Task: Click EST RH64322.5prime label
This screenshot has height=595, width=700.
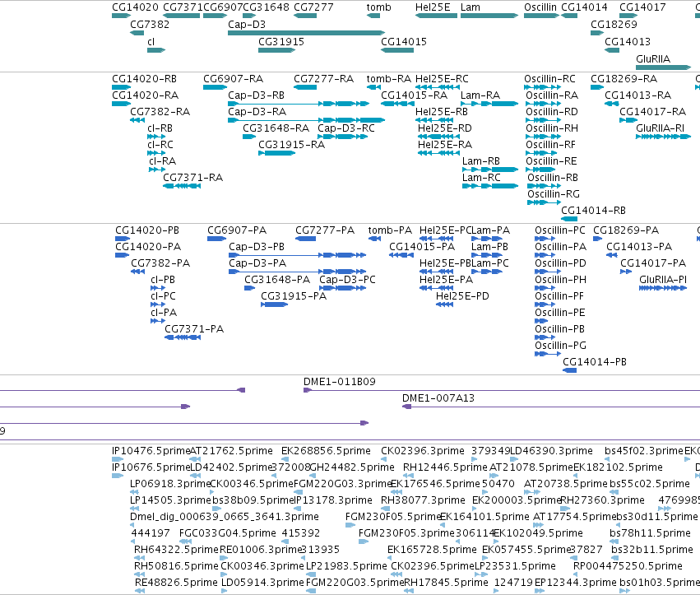Action: coord(176,550)
